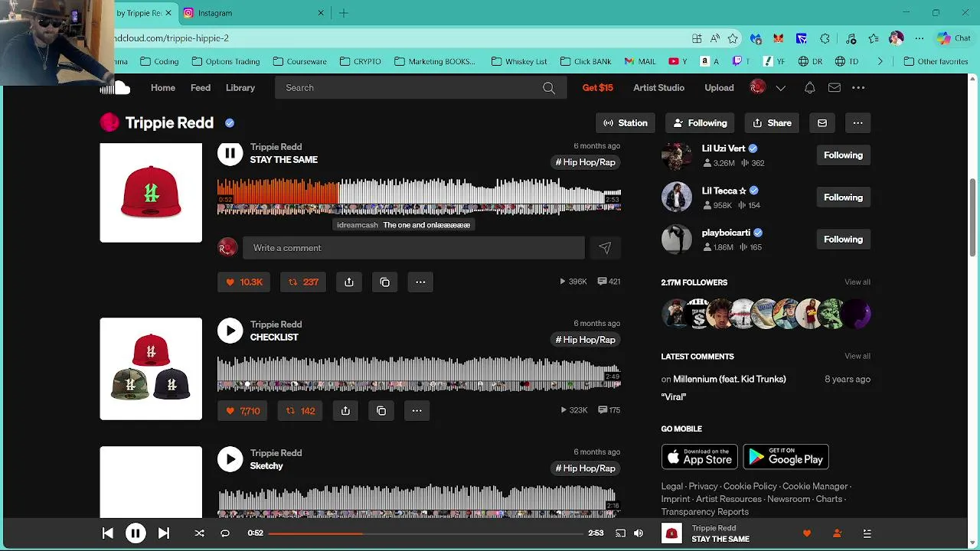Toggle repeat in the player bar
The height and width of the screenshot is (551, 980).
point(225,533)
